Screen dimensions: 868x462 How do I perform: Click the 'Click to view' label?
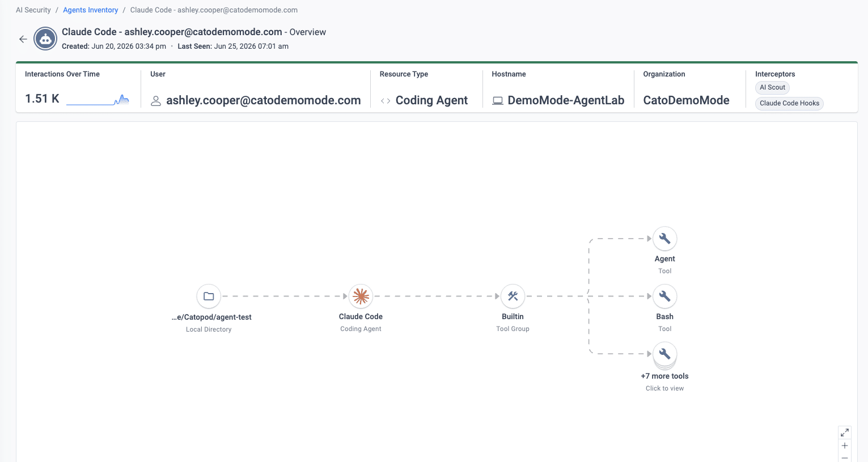click(664, 388)
